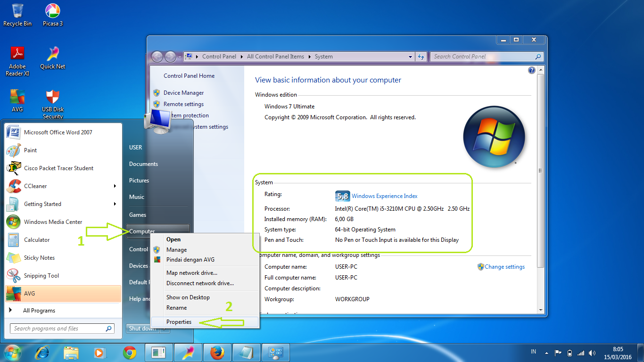Open Calculator from the Start menu
The image size is (644, 362).
click(63, 240)
